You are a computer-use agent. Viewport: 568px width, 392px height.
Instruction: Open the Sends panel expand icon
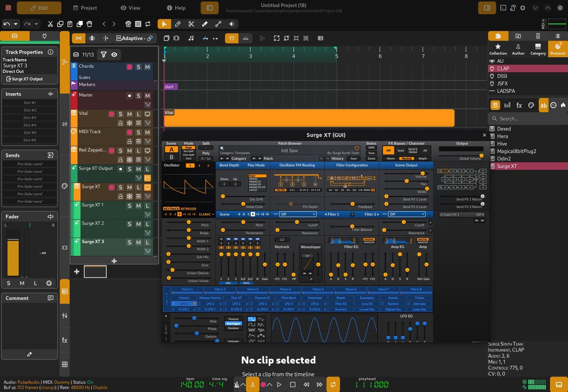51,155
